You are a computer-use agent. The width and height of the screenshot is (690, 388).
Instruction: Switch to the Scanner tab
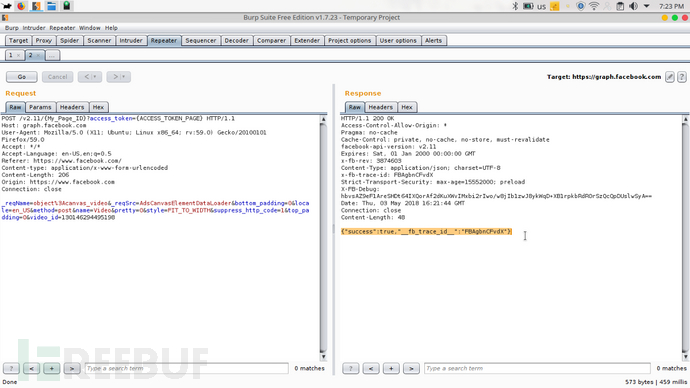(x=99, y=40)
